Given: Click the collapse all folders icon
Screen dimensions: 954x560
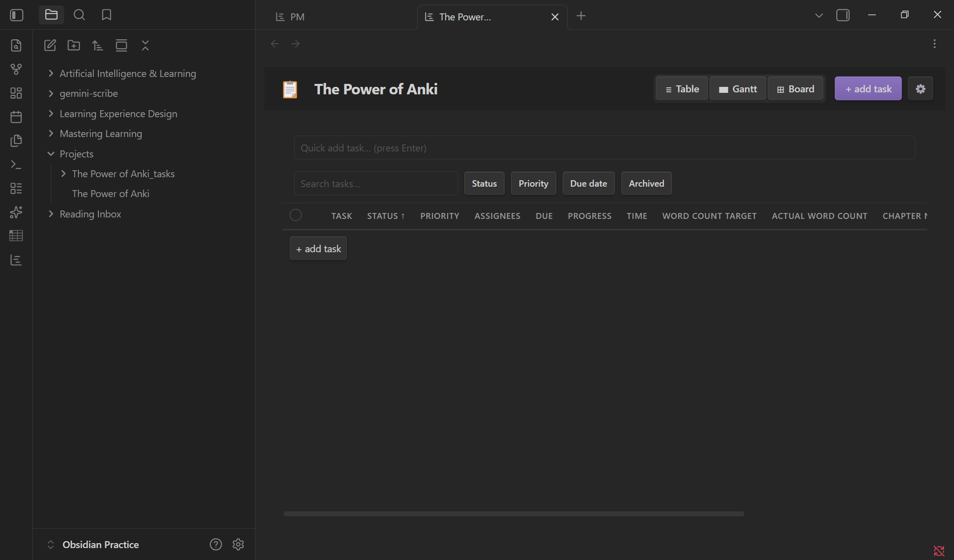Looking at the screenshot, I should [x=145, y=45].
